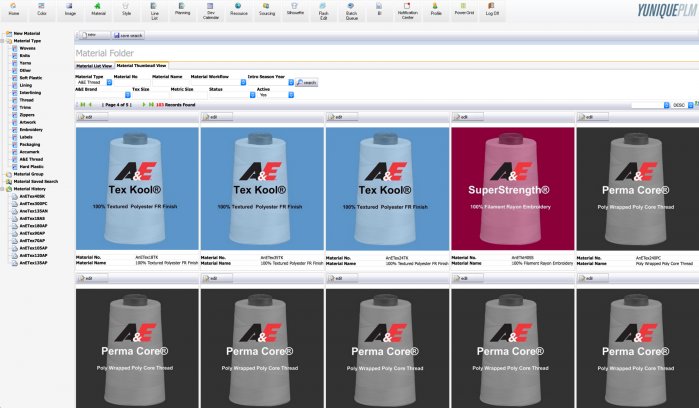Image resolution: width=699 pixels, height=408 pixels.
Task: Click the Image toolbar icon
Action: 70,9
